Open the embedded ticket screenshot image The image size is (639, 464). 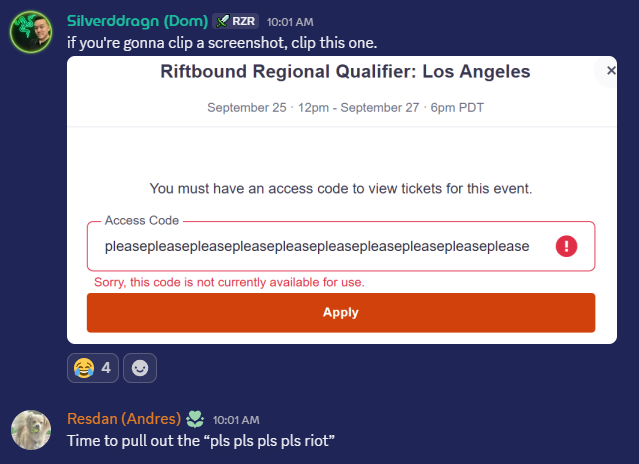coord(342,200)
